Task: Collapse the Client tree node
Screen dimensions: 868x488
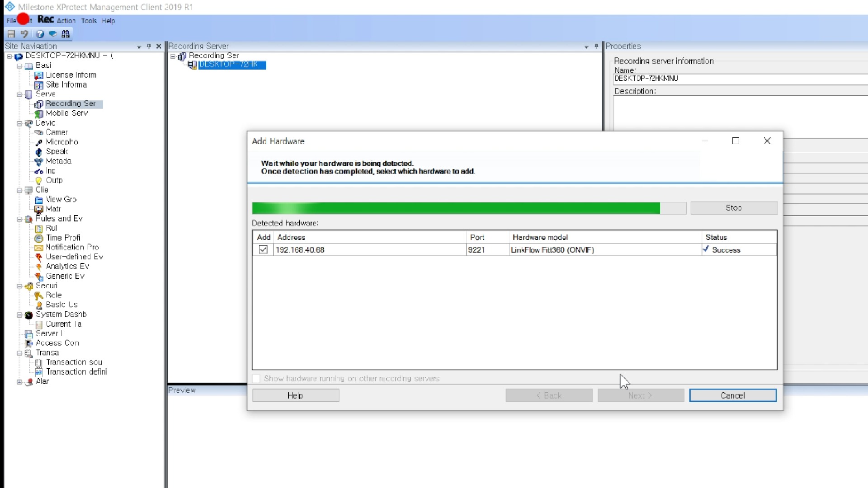Action: tap(19, 190)
